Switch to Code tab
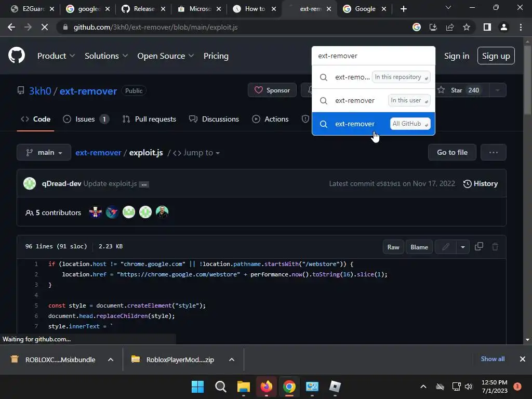 pos(36,119)
